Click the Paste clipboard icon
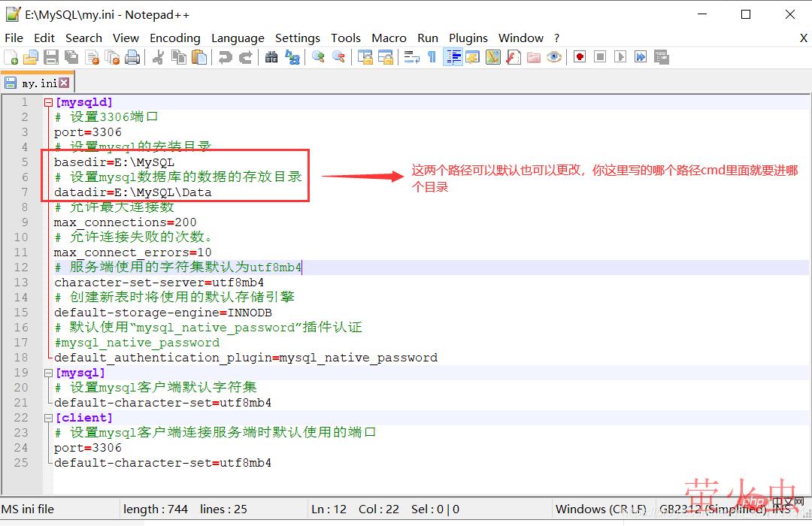The height and width of the screenshot is (526, 812). [x=199, y=57]
